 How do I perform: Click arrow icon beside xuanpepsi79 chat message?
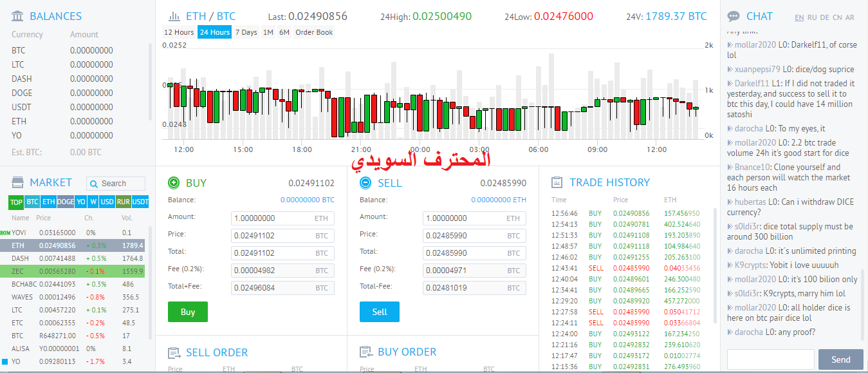[x=730, y=69]
